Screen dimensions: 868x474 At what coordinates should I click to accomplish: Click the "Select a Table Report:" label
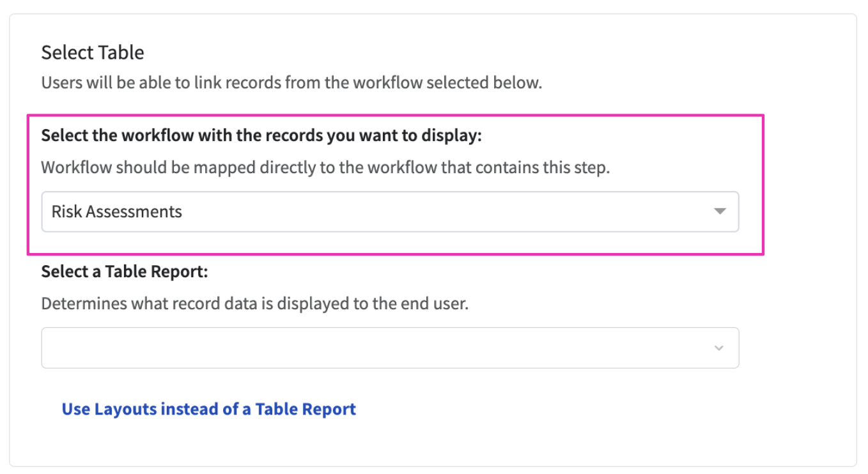pos(125,271)
